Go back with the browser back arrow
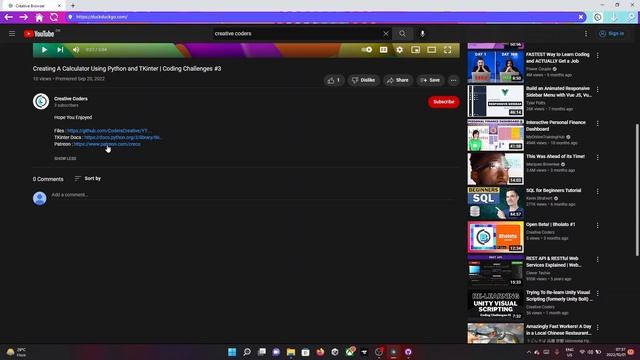 point(9,17)
